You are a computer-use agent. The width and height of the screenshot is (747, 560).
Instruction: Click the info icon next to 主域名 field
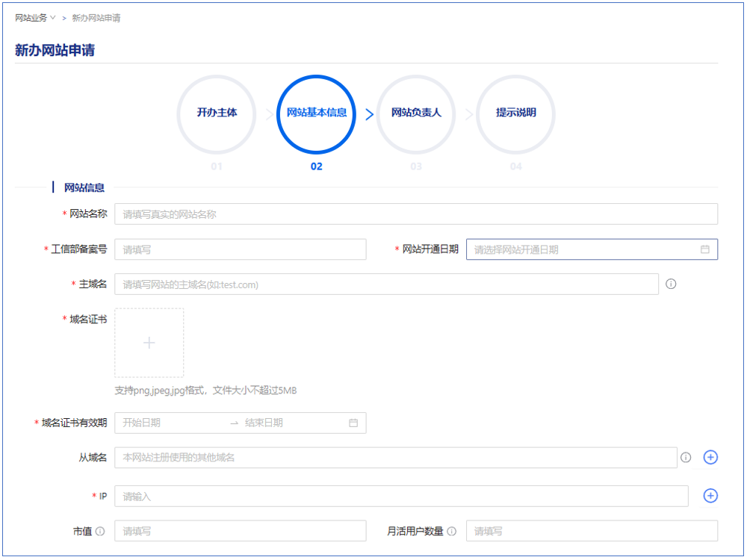[x=671, y=284]
